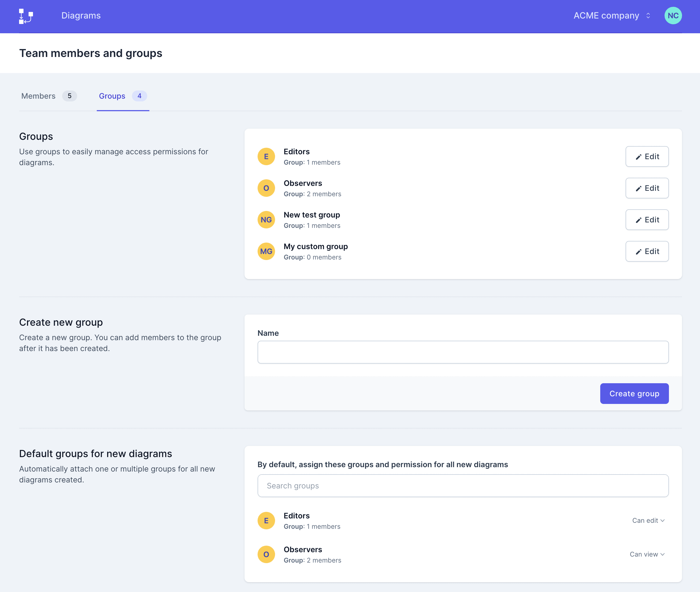This screenshot has width=700, height=592.
Task: Click the 'Team members and groups' heading
Action: coord(90,53)
